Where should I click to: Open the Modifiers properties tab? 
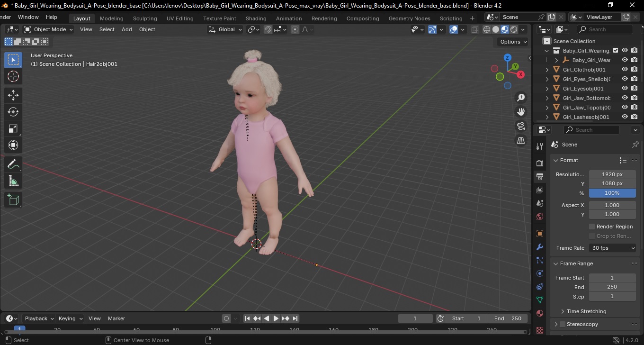[540, 247]
